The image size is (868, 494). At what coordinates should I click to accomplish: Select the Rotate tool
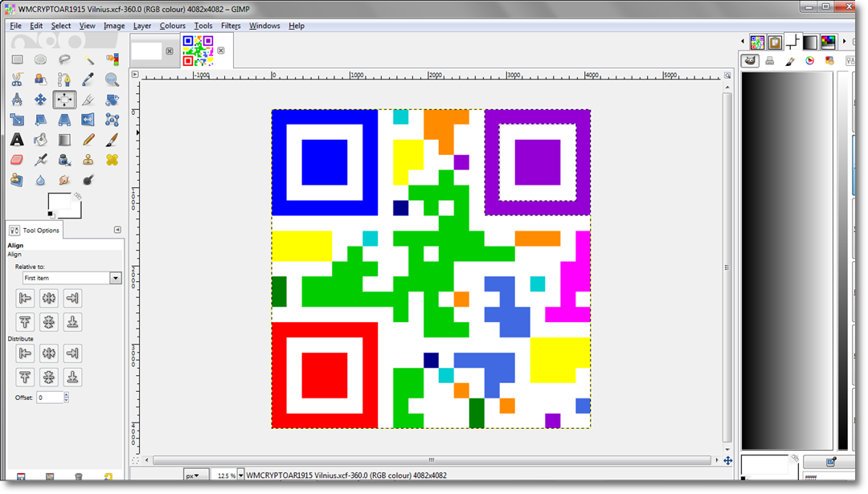click(112, 100)
